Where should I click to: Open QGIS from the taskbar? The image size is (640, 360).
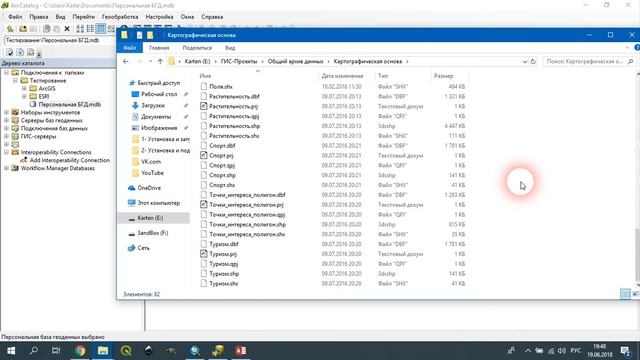pos(126,351)
